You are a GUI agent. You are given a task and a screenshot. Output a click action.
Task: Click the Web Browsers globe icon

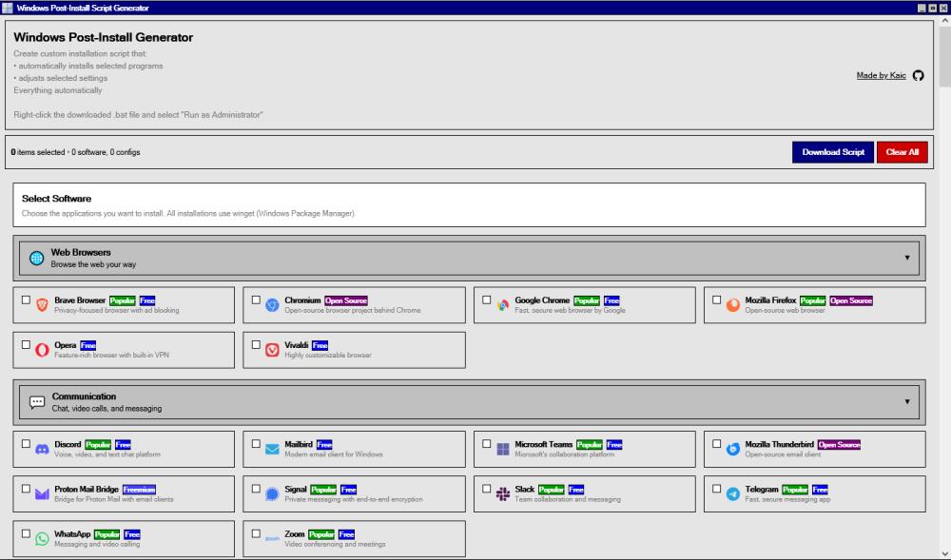[36, 259]
